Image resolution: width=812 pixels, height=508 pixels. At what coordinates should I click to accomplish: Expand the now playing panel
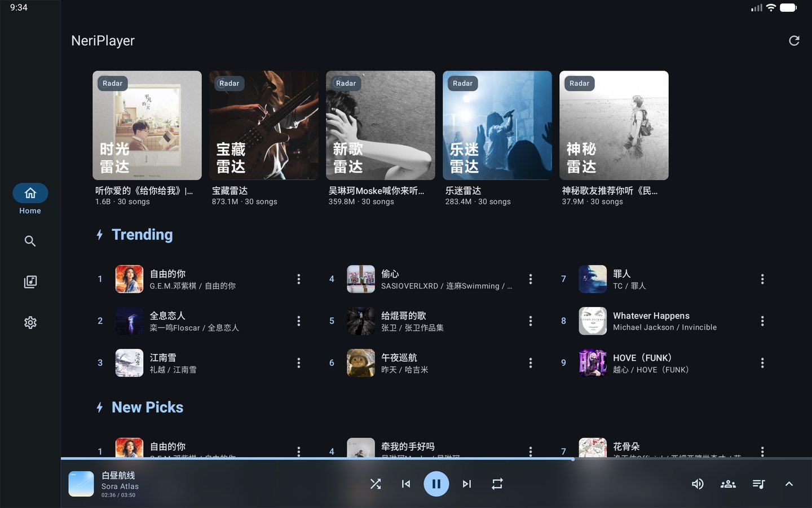click(x=789, y=484)
